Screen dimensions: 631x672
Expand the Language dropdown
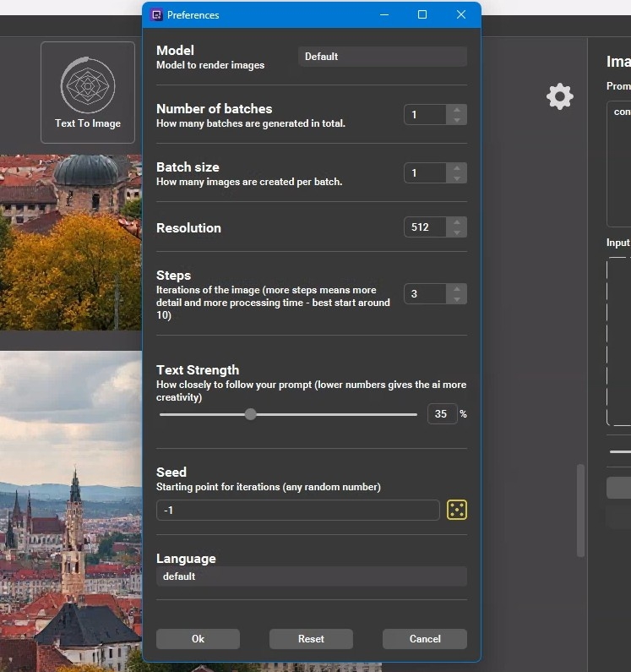pyautogui.click(x=311, y=576)
